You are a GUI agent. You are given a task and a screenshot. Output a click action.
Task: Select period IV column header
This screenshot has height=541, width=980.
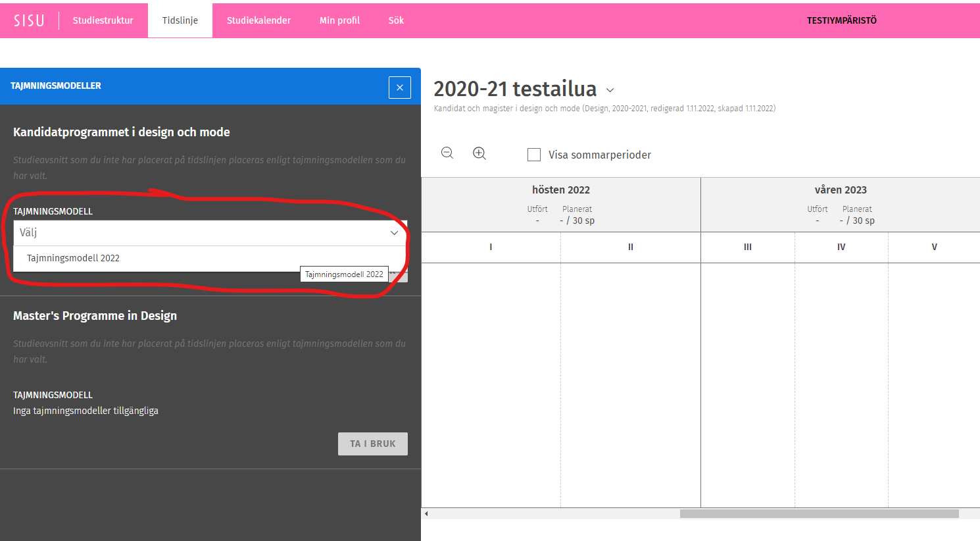coord(841,247)
